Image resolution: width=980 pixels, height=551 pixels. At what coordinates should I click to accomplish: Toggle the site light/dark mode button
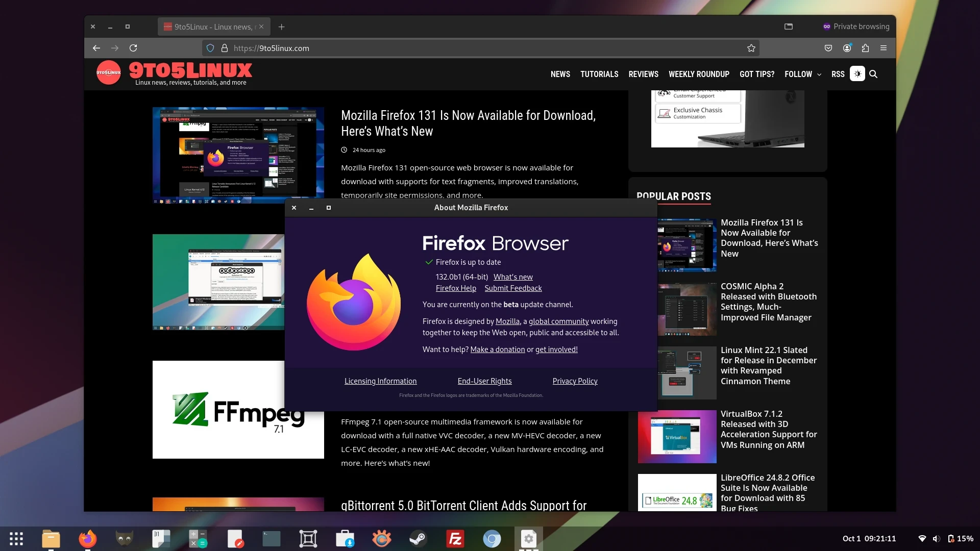pyautogui.click(x=857, y=74)
